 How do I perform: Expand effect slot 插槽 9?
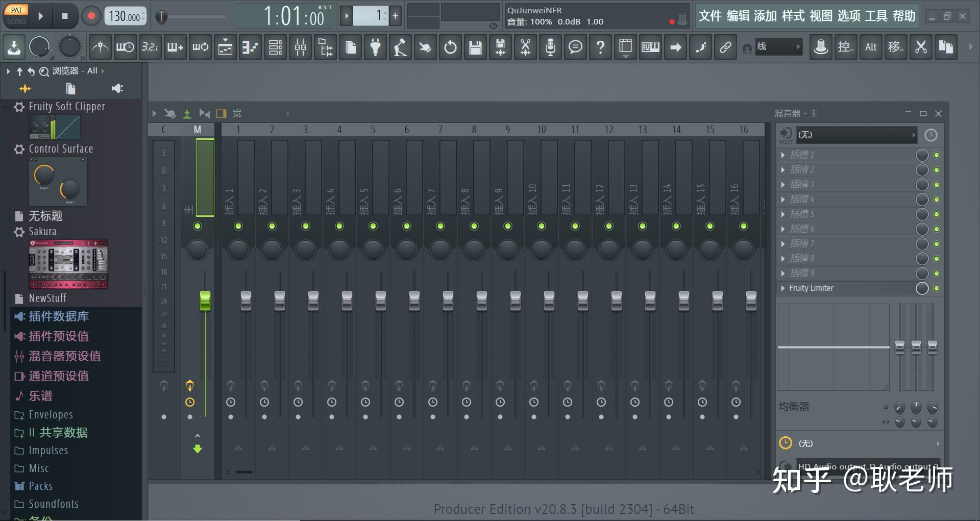point(783,273)
